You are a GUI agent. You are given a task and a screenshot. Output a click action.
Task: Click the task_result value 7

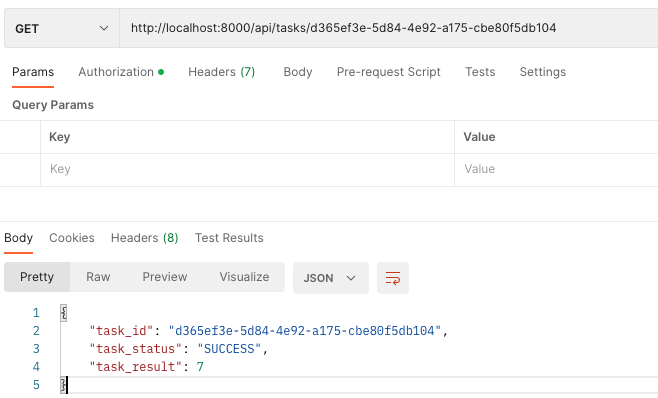point(200,367)
